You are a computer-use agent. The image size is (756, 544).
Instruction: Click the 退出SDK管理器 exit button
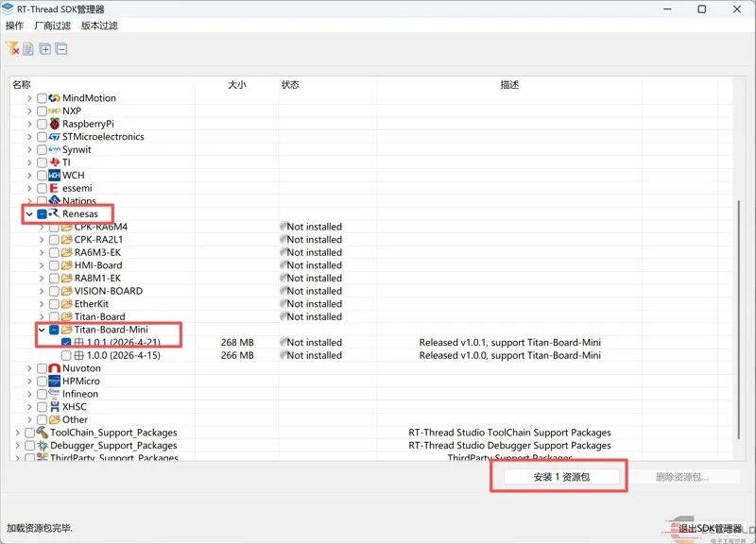[710, 529]
